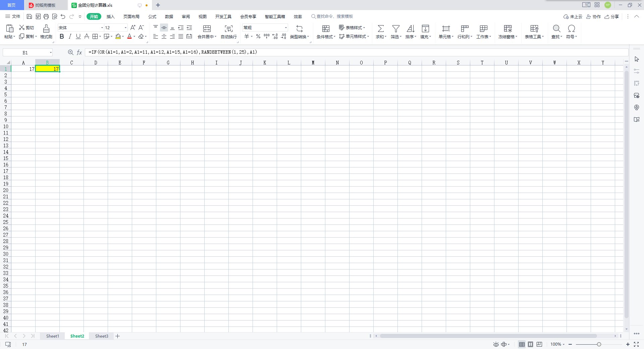Apply red font color
Viewport: 644px width, 349px height.
129,36
